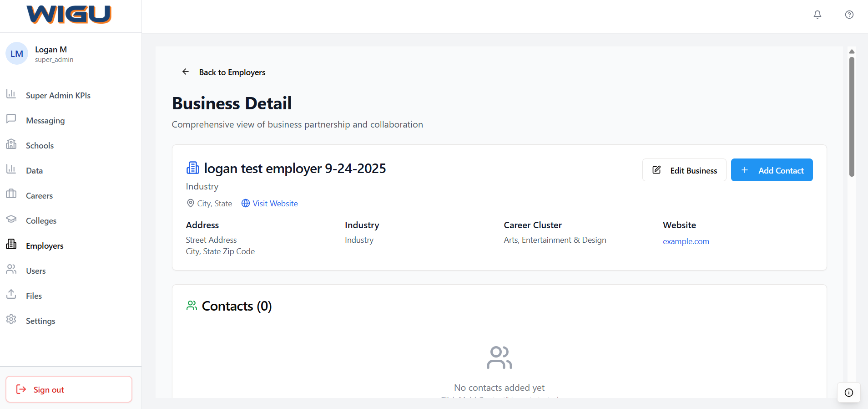Image resolution: width=868 pixels, height=409 pixels.
Task: Go to Messaging in sidebar
Action: pos(45,121)
